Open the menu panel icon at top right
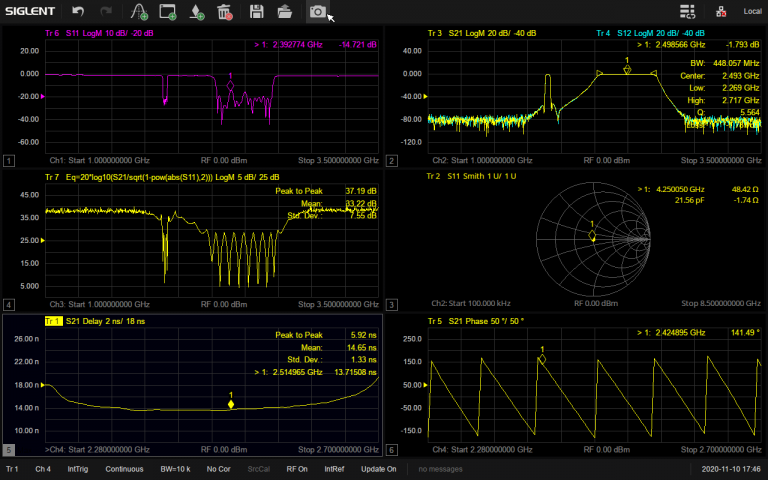This screenshot has height=480, width=768. pyautogui.click(x=687, y=12)
